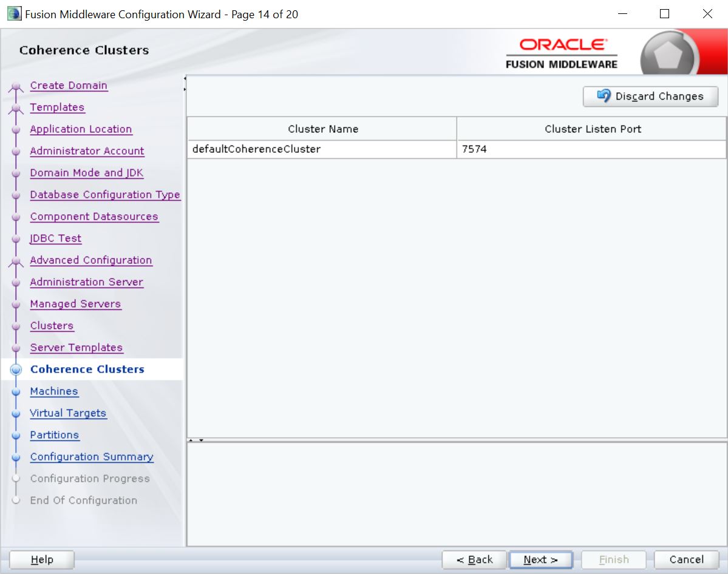Click the wizard application icon in title bar
Image resolution: width=728 pixels, height=574 pixels.
[x=14, y=14]
